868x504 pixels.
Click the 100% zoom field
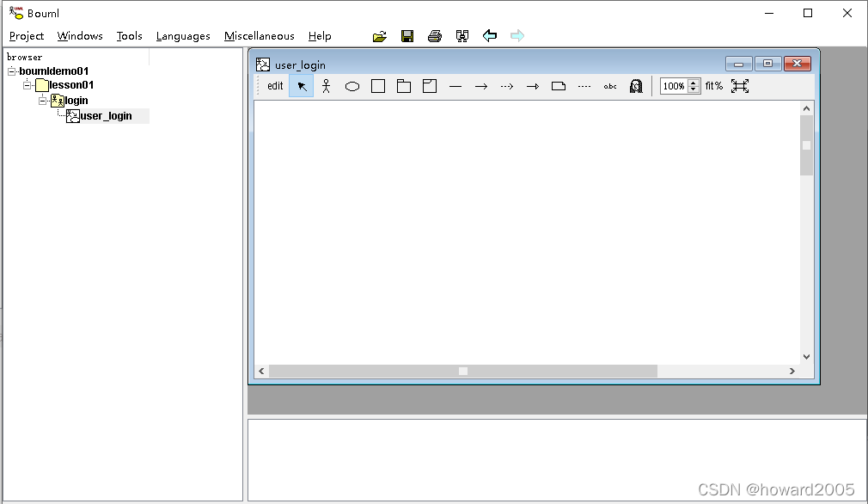[673, 86]
